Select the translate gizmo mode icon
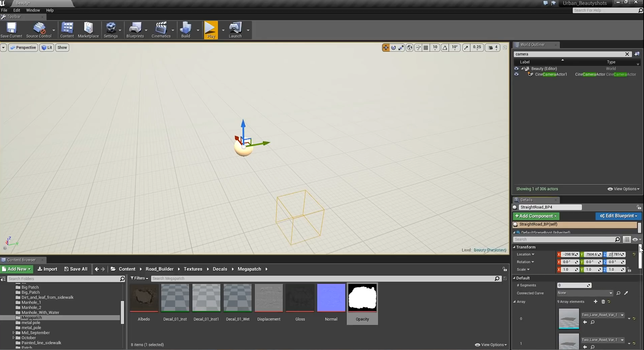This screenshot has width=644, height=350. click(386, 48)
